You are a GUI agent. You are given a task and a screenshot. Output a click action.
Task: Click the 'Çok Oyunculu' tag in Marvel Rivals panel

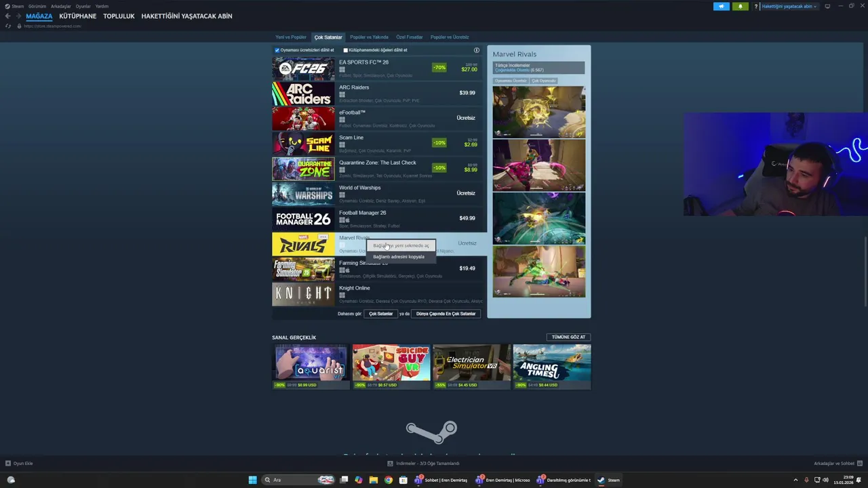[544, 81]
